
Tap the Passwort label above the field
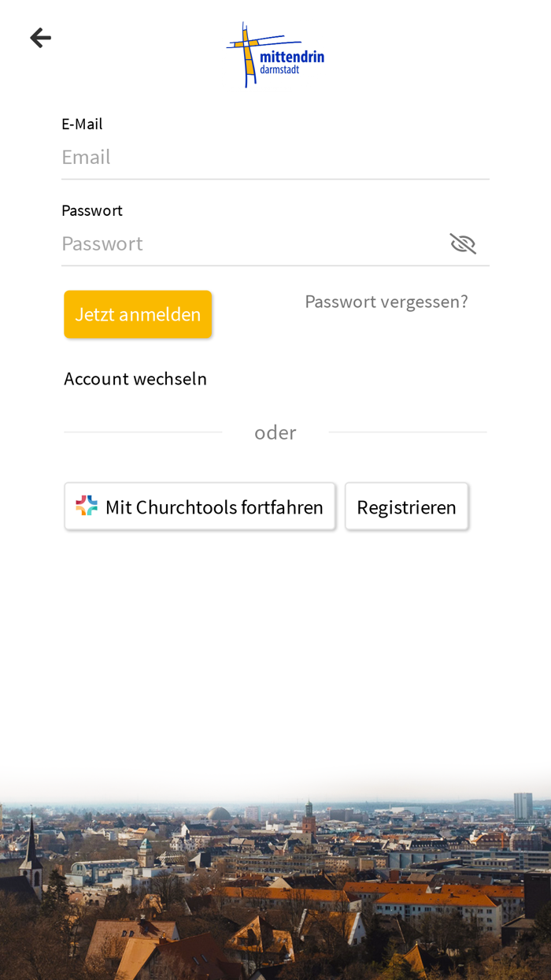click(x=92, y=210)
